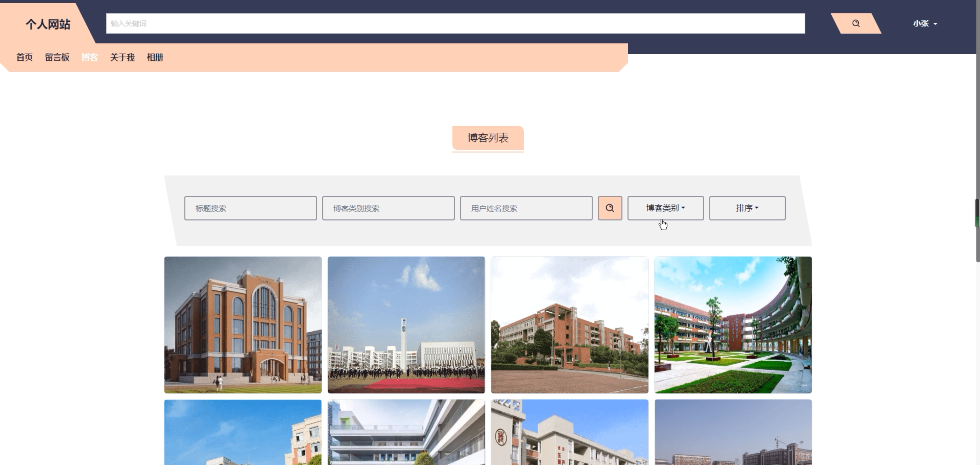
Task: Click the orange blog filter search icon
Action: point(610,208)
